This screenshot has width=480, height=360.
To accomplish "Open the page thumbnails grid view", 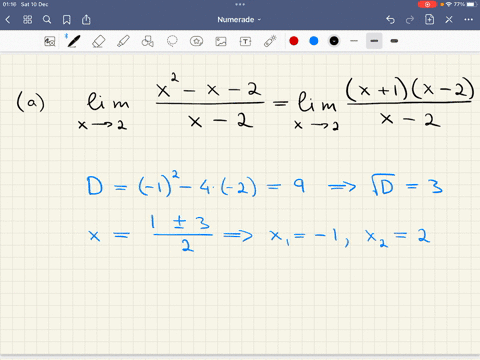I will [27, 20].
